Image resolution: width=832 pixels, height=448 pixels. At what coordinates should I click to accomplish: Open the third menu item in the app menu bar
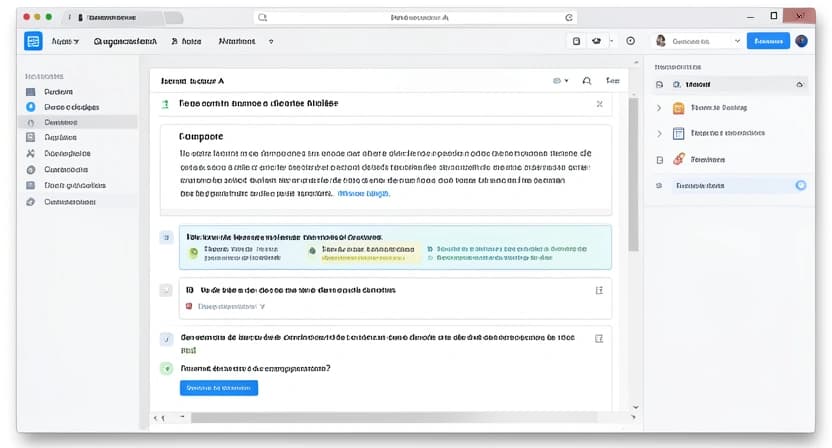[x=186, y=41]
